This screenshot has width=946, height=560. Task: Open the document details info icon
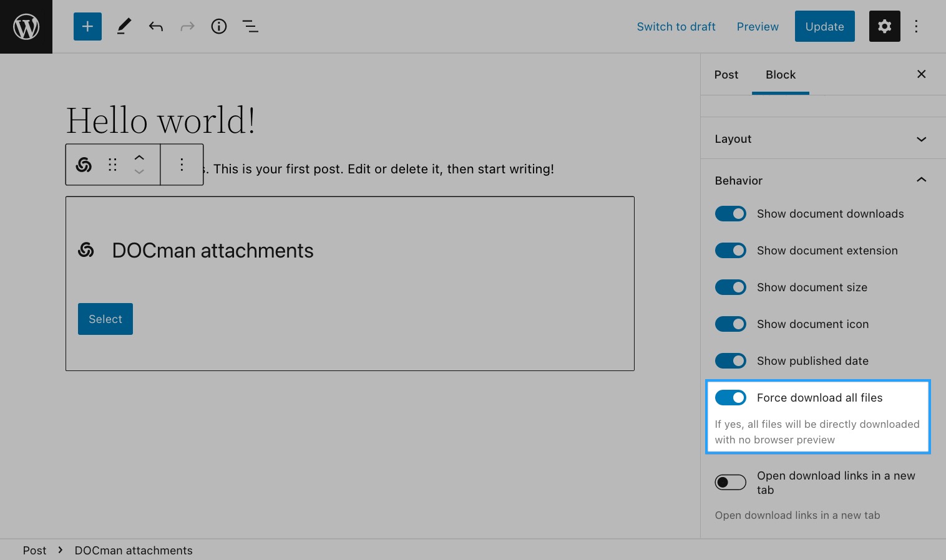click(x=219, y=26)
